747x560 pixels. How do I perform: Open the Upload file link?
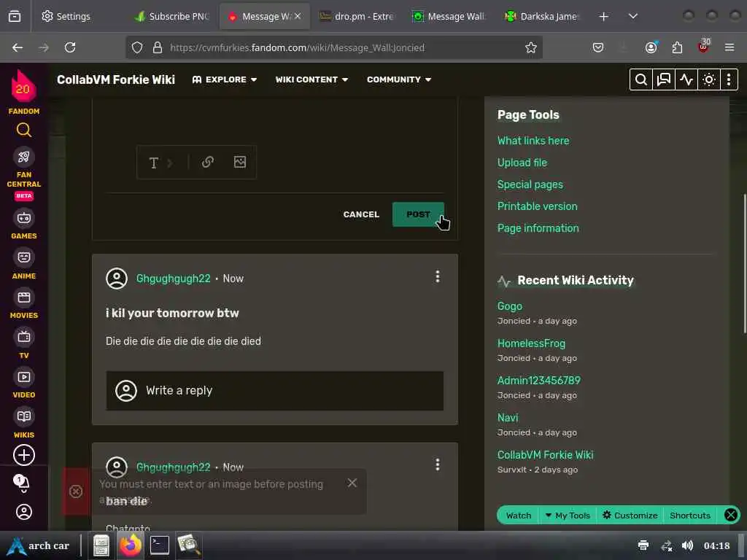click(522, 163)
